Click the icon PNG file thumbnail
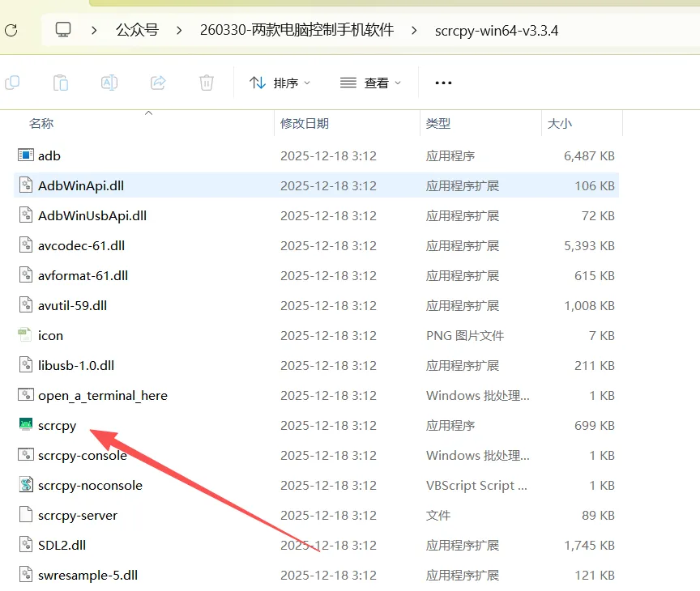Viewport: 700px width, 591px height. click(x=25, y=335)
